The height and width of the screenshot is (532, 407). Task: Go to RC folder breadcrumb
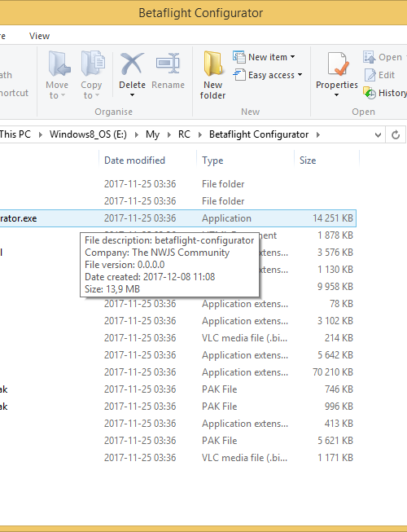pyautogui.click(x=184, y=134)
